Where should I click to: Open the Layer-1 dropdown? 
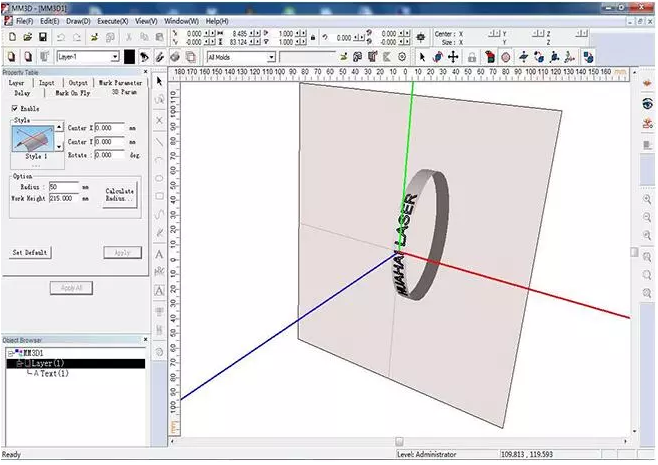[x=115, y=58]
